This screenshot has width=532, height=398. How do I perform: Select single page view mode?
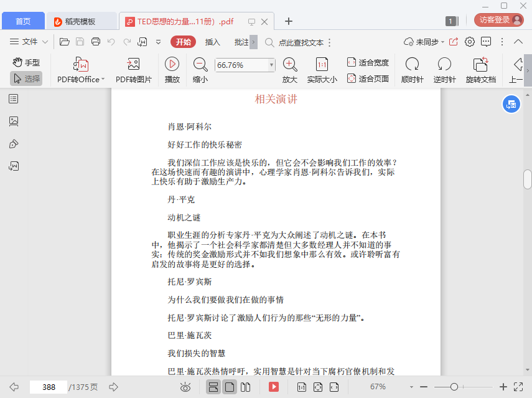pyautogui.click(x=230, y=387)
